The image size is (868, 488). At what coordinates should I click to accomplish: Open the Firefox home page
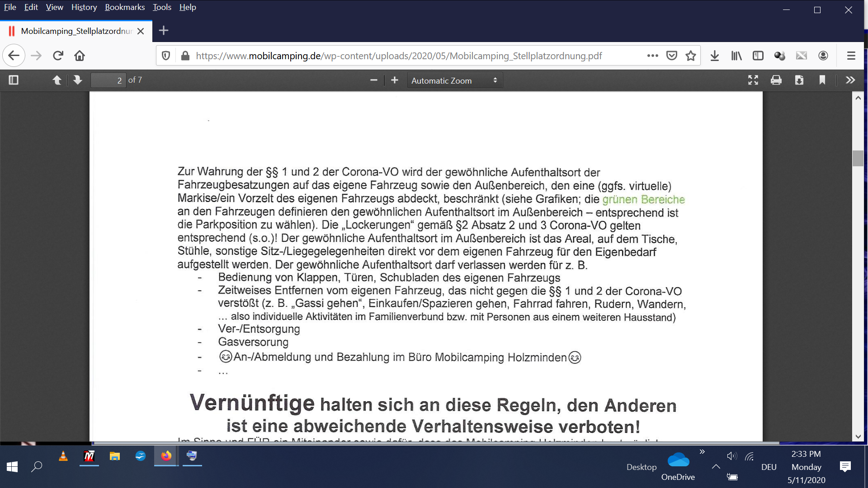pos(80,56)
